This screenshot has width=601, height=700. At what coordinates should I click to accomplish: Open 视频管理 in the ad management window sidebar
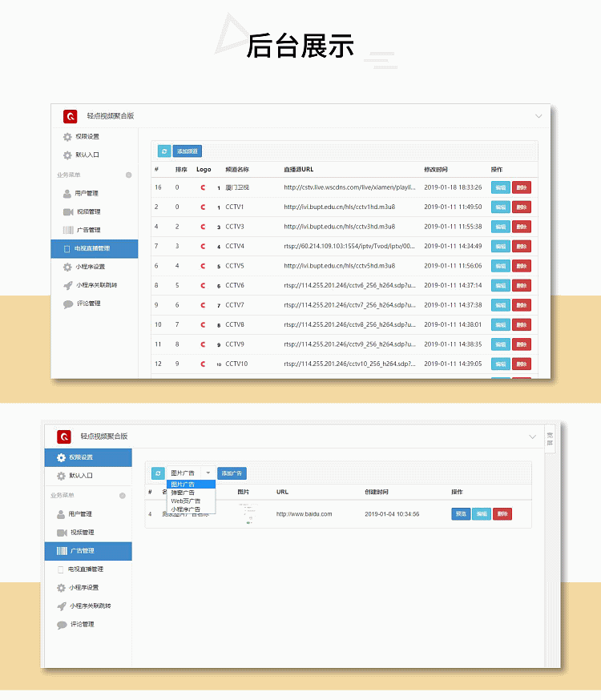pos(88,533)
